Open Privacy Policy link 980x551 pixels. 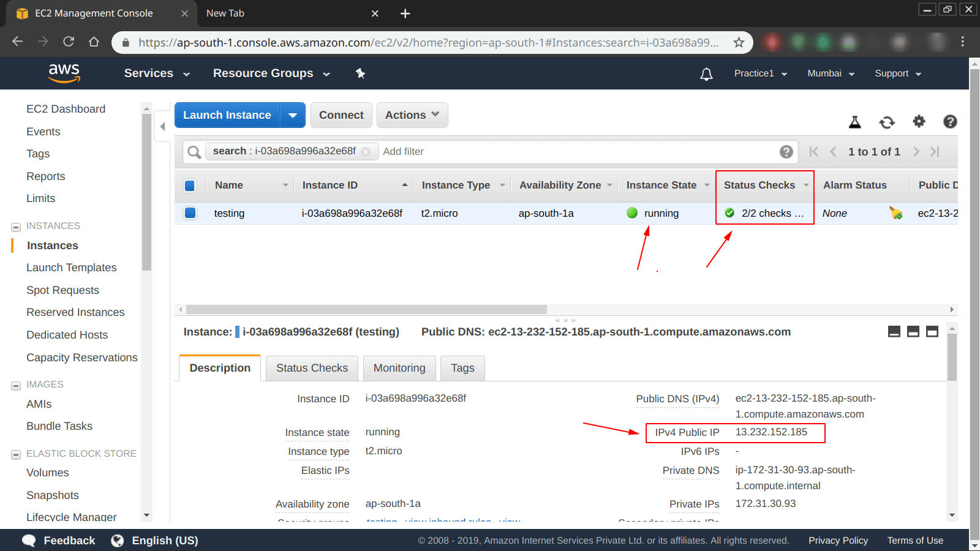[838, 541]
